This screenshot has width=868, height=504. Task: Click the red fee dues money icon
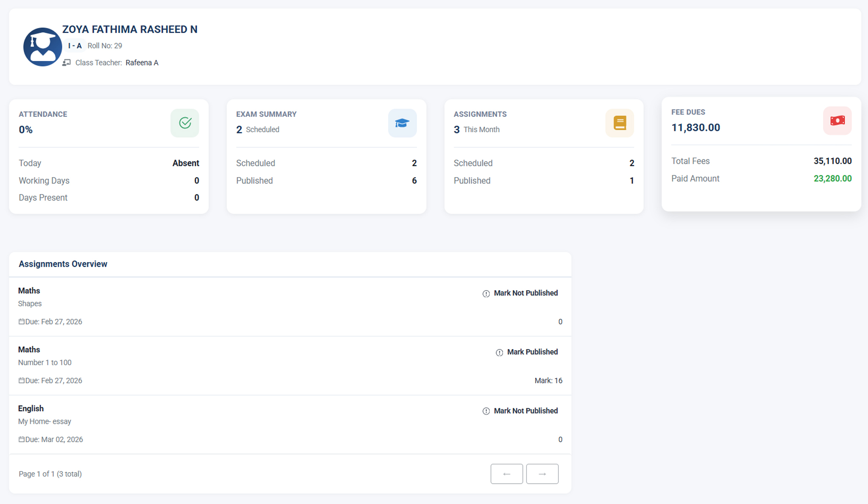click(837, 121)
